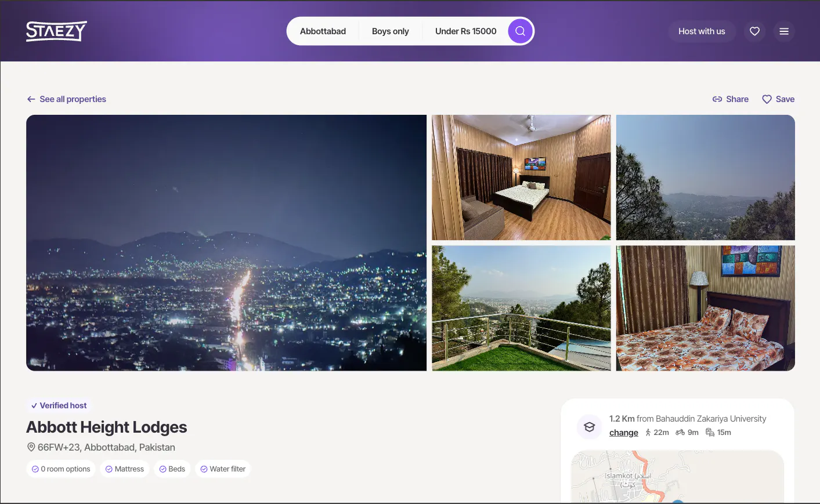Screen dimensions: 820x504
Task: Open the balcony railing view photo
Action: click(521, 308)
